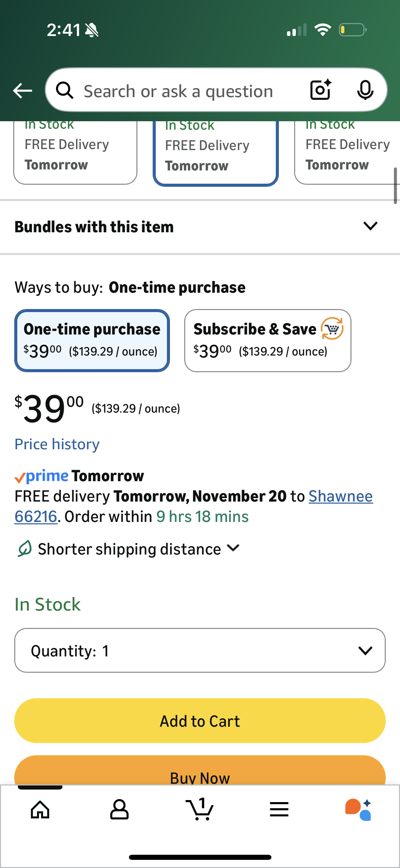Select One-time purchase option

(92, 340)
